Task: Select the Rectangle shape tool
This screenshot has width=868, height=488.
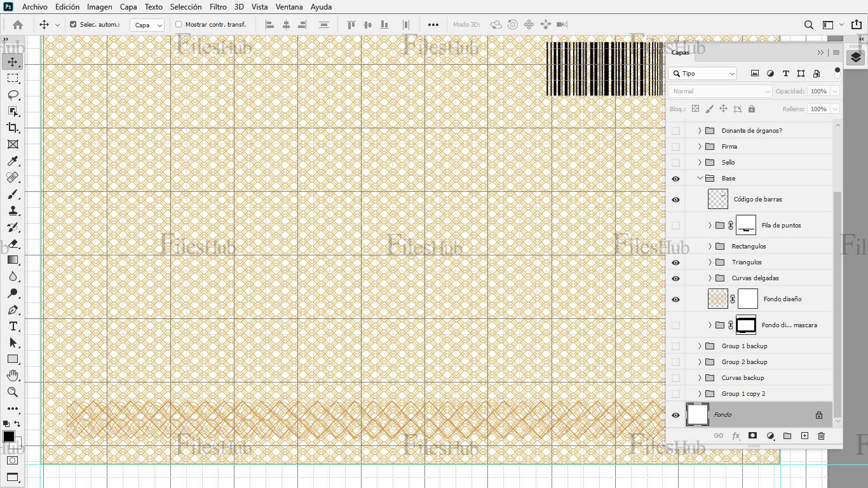Action: click(x=12, y=359)
